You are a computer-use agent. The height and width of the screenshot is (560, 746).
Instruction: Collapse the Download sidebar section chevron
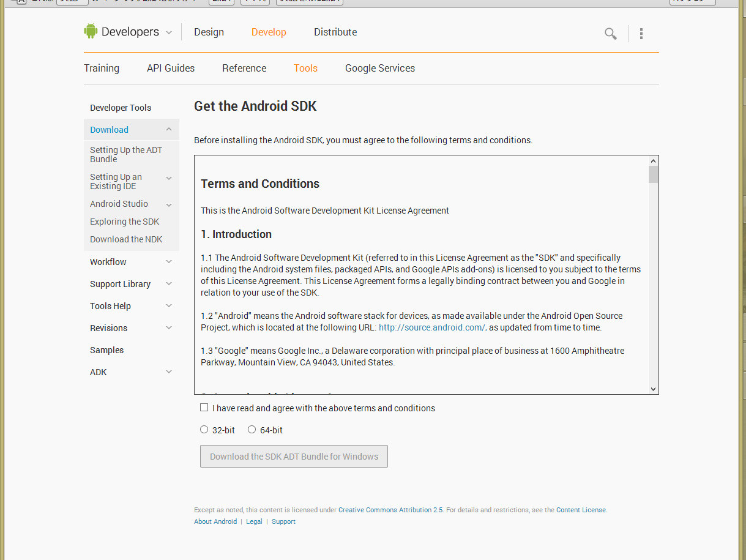[169, 129]
